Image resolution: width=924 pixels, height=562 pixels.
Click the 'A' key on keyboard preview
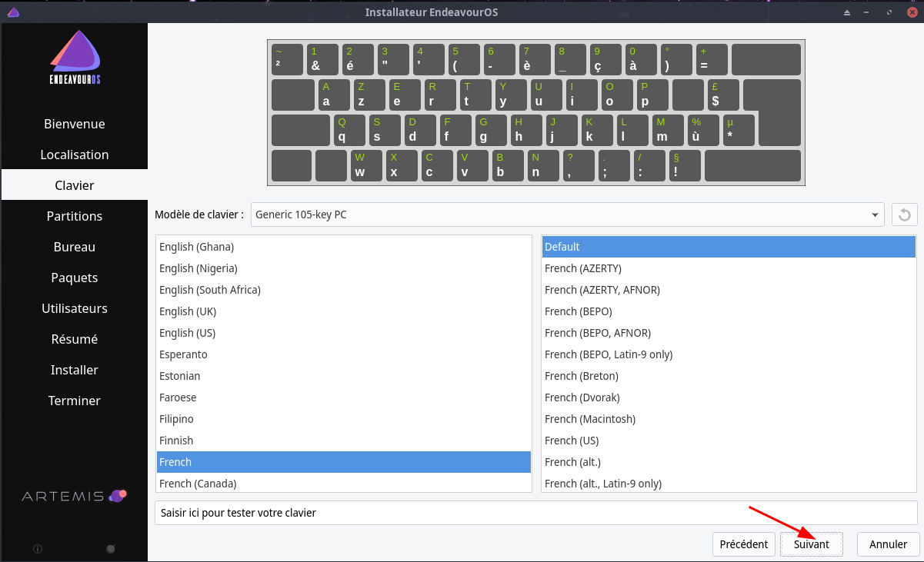332,95
